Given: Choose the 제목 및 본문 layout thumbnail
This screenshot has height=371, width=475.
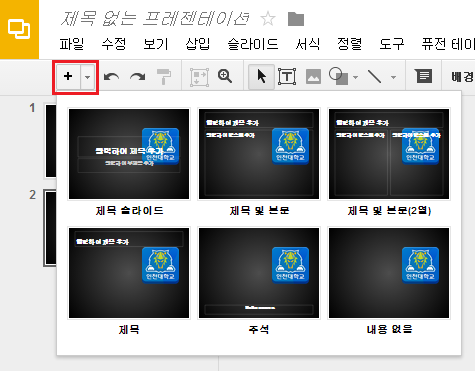Looking at the screenshot, I should click(259, 154).
